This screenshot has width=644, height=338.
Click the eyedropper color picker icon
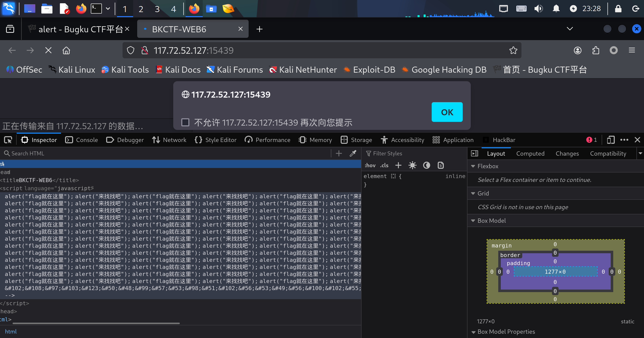[353, 153]
